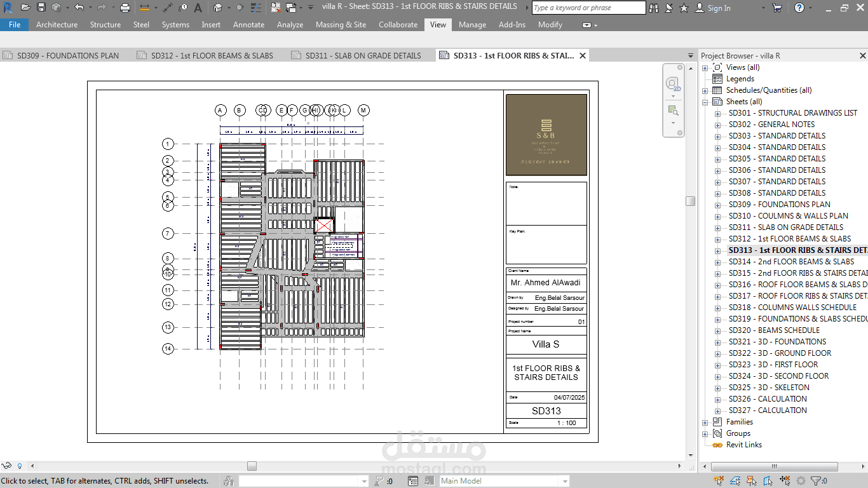The height and width of the screenshot is (488, 868).
Task: Redo the last undone action
Action: pos(101,8)
